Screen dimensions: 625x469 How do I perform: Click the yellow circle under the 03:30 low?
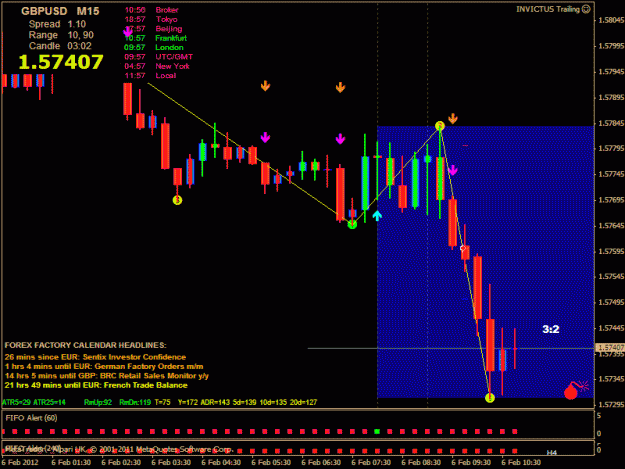[x=177, y=200]
